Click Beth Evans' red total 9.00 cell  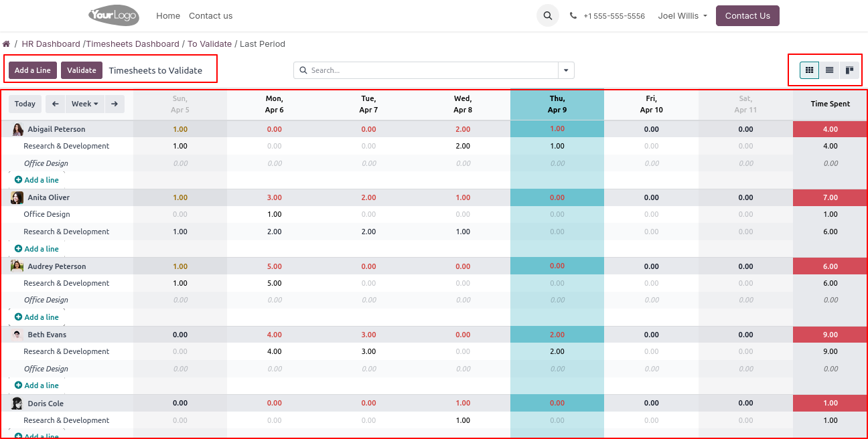(x=830, y=335)
